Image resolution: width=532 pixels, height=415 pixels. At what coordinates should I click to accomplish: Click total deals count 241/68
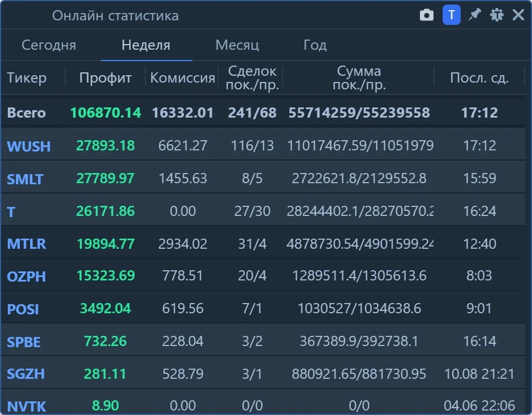point(252,113)
